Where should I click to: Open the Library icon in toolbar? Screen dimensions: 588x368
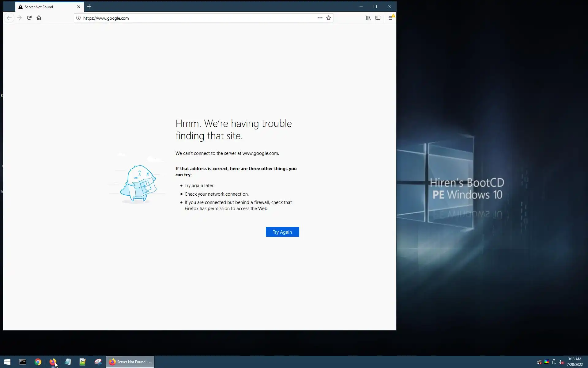tap(368, 18)
